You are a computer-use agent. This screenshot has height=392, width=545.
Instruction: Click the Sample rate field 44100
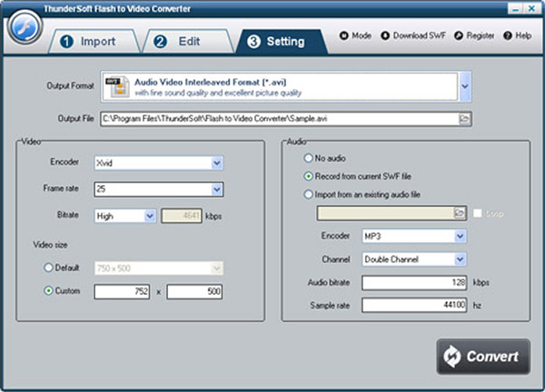click(x=414, y=305)
